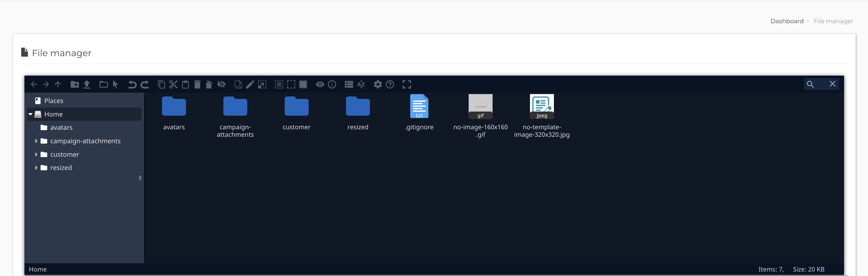Image resolution: width=868 pixels, height=276 pixels.
Task: Click the File manager breadcrumb text
Action: click(833, 21)
